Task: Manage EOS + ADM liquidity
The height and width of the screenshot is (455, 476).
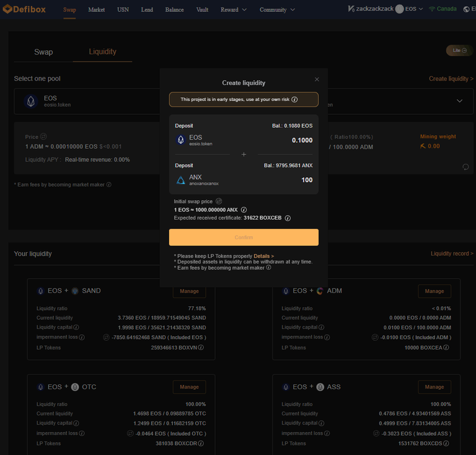Action: 434,291
